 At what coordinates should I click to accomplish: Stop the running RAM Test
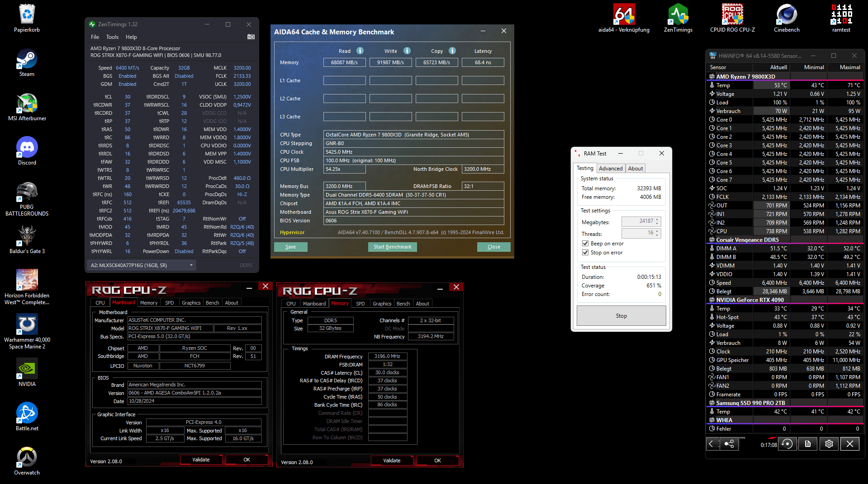(621, 316)
